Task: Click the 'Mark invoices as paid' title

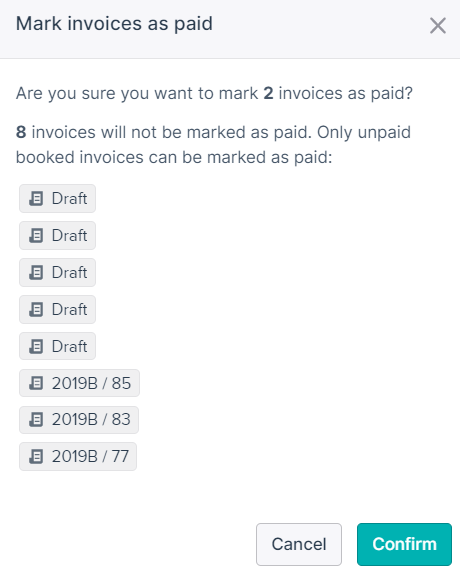Action: (114, 24)
